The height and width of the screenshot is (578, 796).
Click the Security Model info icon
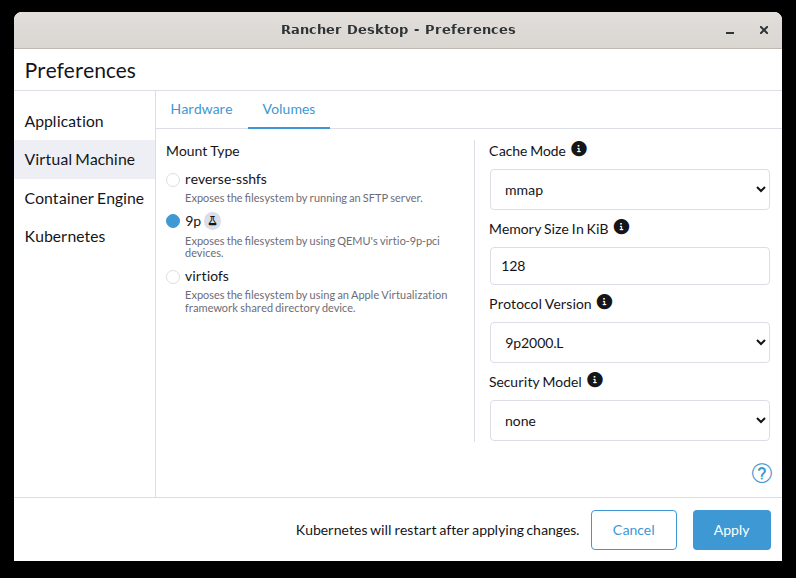pyautogui.click(x=595, y=380)
